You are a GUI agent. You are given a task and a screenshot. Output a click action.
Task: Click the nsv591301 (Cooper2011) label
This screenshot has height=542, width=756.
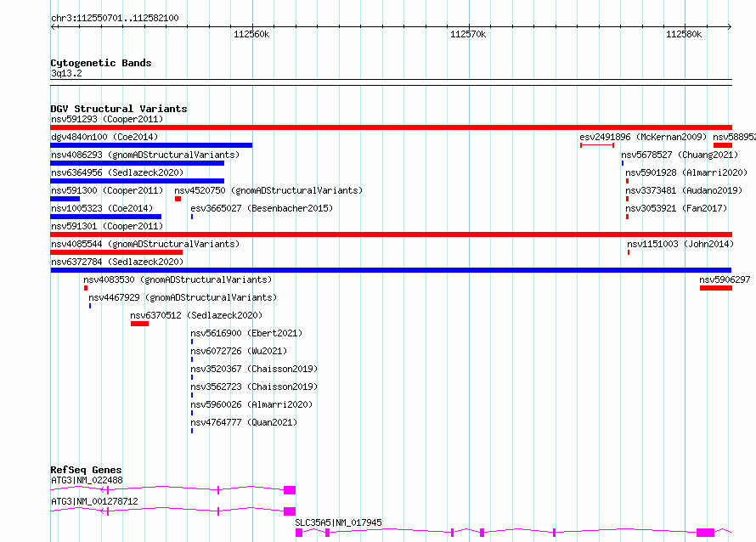(x=107, y=226)
